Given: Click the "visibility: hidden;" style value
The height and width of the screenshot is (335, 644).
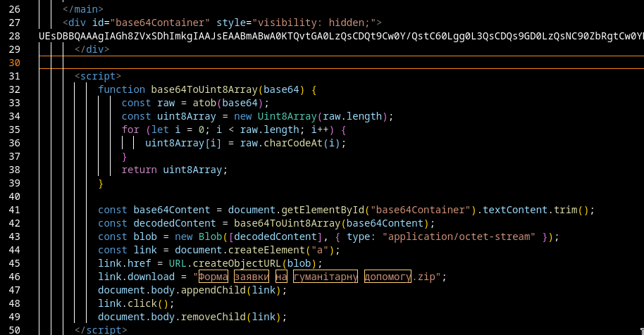Looking at the screenshot, I should coord(314,23).
